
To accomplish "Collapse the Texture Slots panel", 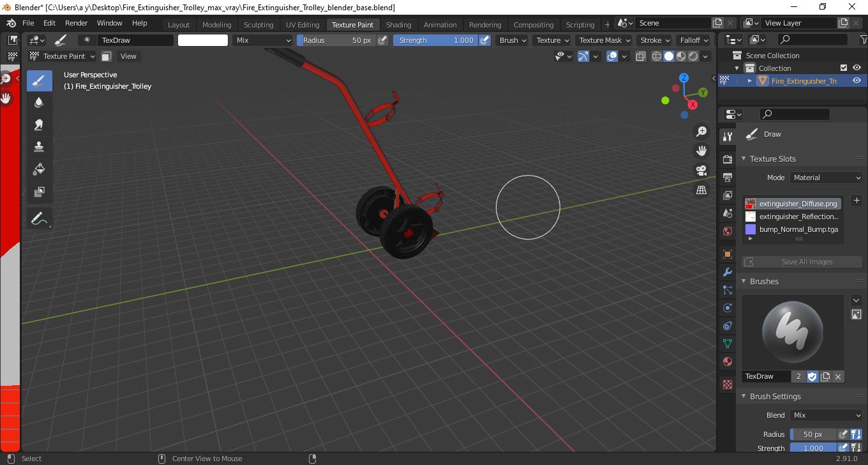I will coord(744,158).
